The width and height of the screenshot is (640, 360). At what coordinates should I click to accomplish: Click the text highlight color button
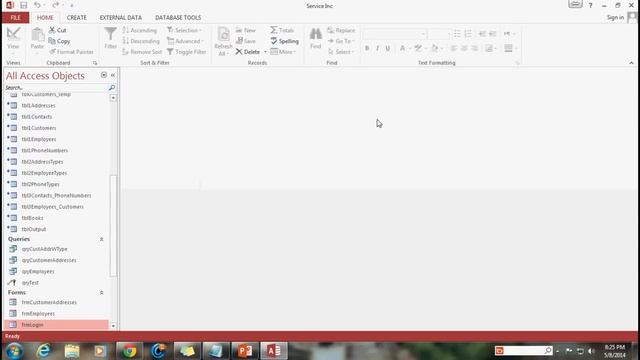pyautogui.click(x=418, y=48)
